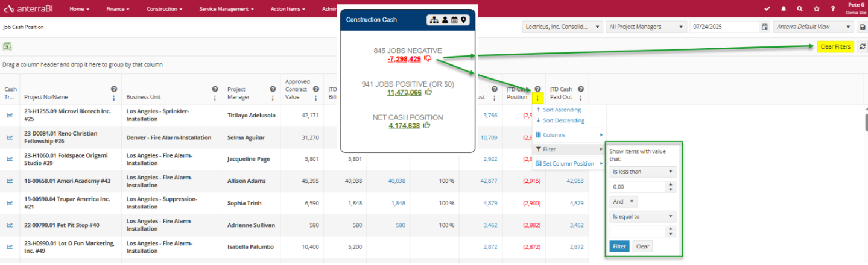Show help for Approved Contract Value column
Viewport: 868px width, 265px height.
(x=316, y=89)
